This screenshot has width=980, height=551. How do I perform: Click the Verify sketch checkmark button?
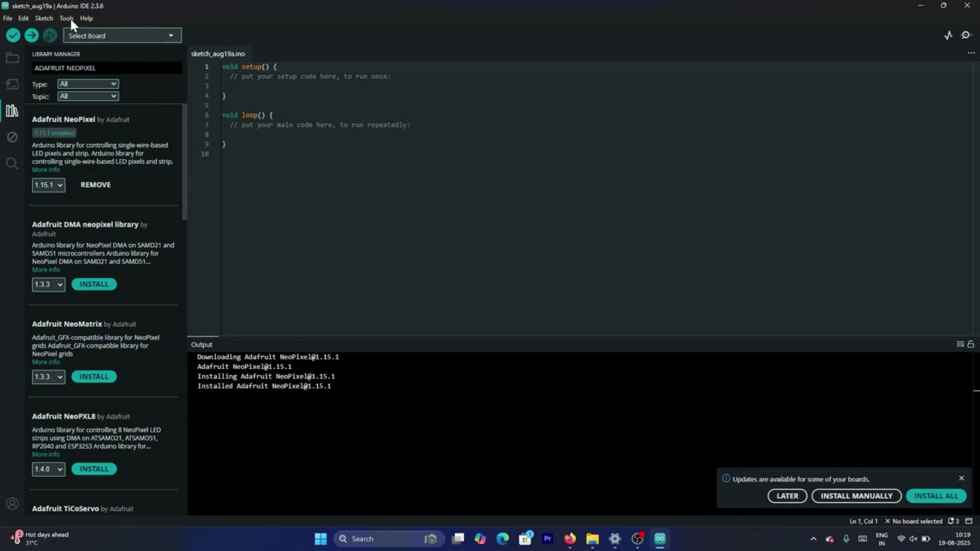tap(13, 36)
